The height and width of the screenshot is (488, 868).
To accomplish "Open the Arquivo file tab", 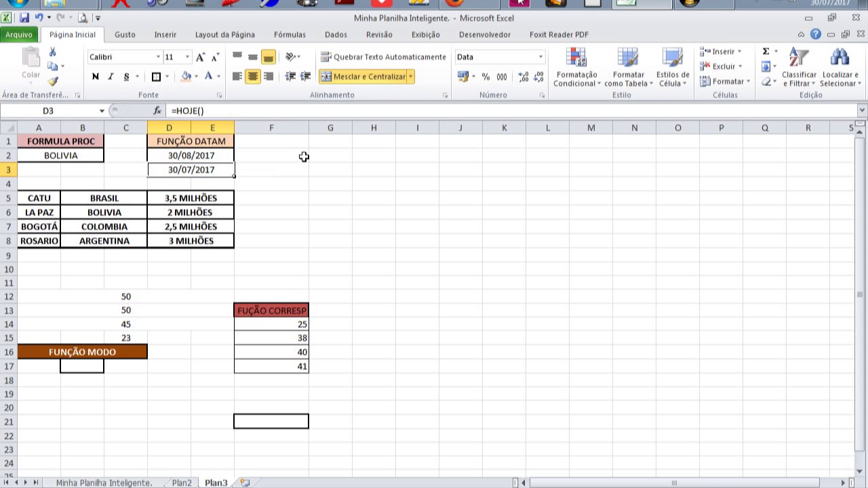I will pyautogui.click(x=19, y=35).
